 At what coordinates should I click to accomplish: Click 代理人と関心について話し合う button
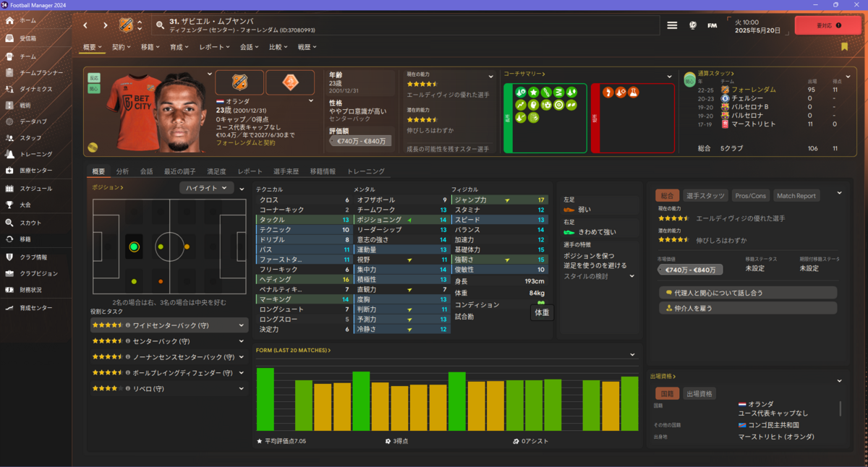click(x=748, y=293)
